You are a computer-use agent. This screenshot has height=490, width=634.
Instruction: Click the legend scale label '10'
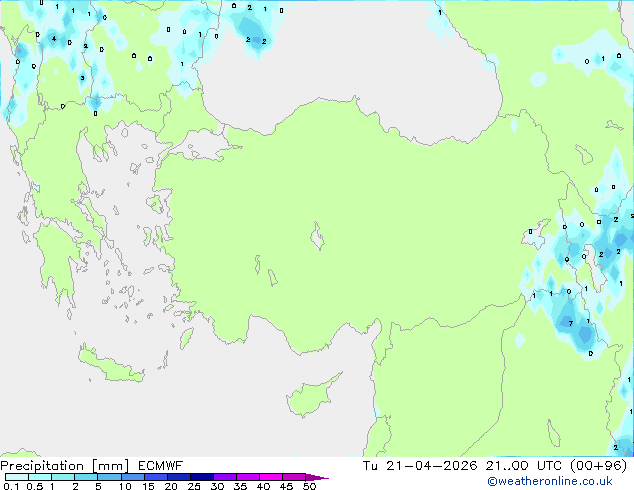pyautogui.click(x=125, y=486)
